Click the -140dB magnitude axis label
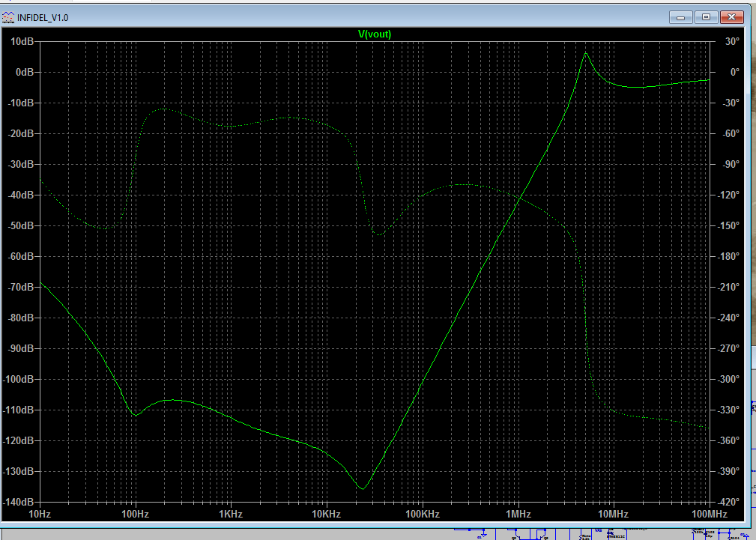This screenshot has height=540, width=756. coord(18,502)
